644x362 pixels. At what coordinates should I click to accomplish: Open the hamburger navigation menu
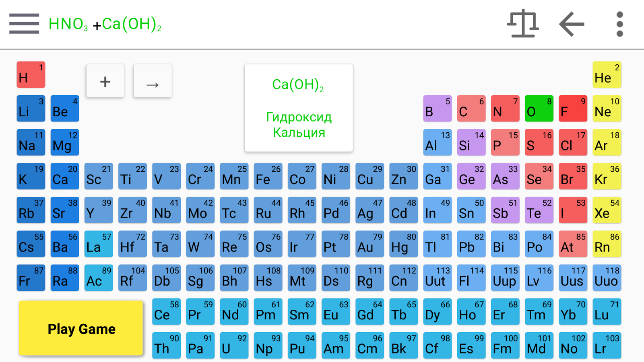coord(24,24)
